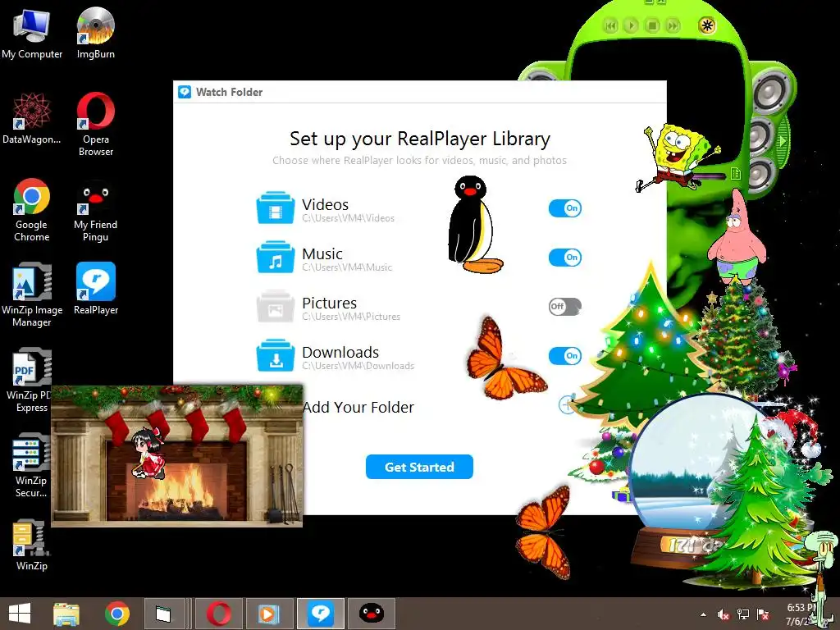Click the green arrow on the player's side
The height and width of the screenshot is (630, 840).
[x=783, y=141]
